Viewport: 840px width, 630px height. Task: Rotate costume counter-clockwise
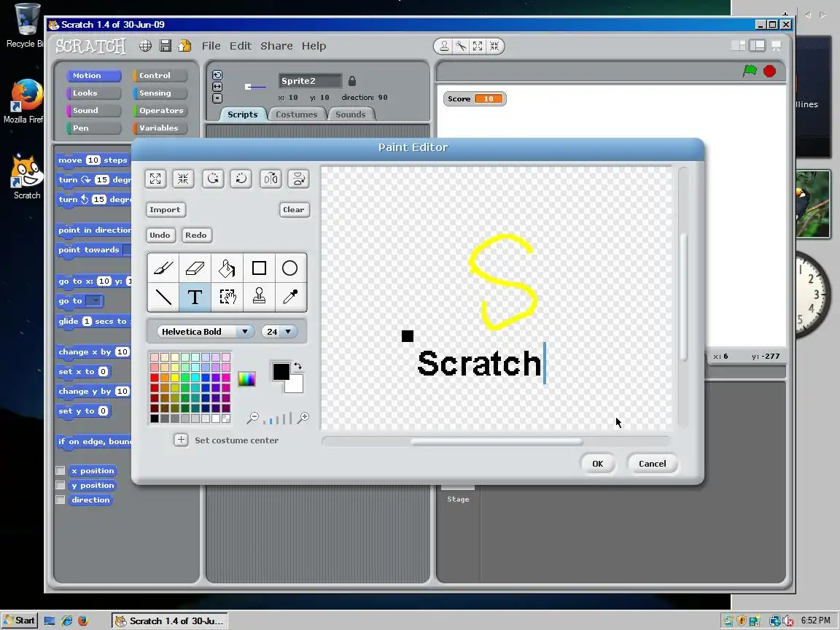coord(213,179)
